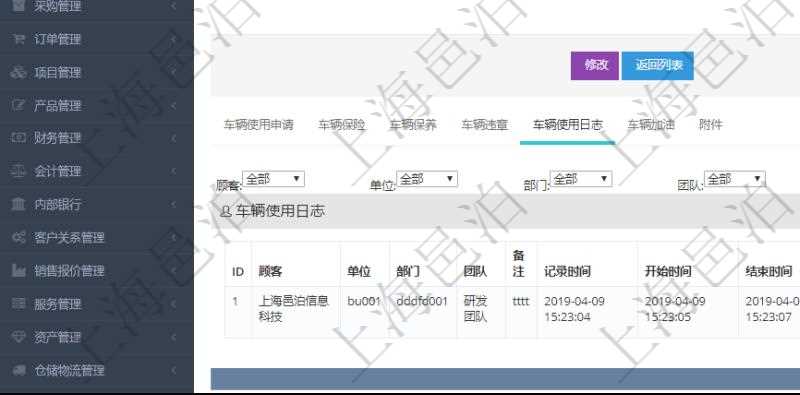Click the 销售报价管理 chart icon

pos(19,270)
